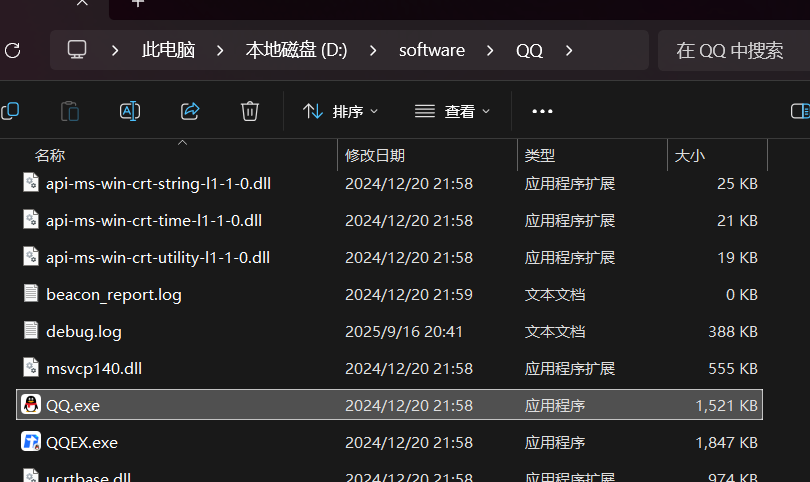The height and width of the screenshot is (482, 810).
Task: Sort by 修改日期 column header
Action: (x=375, y=156)
